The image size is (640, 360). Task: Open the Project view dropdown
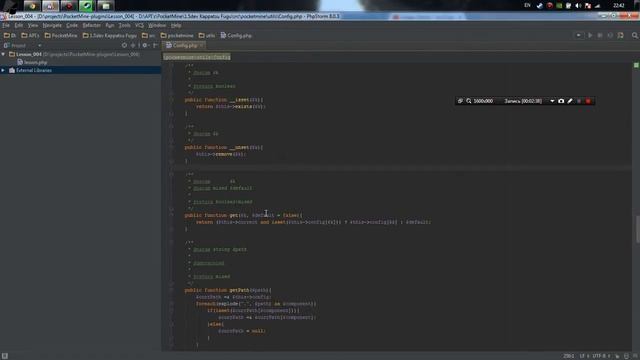[x=39, y=45]
